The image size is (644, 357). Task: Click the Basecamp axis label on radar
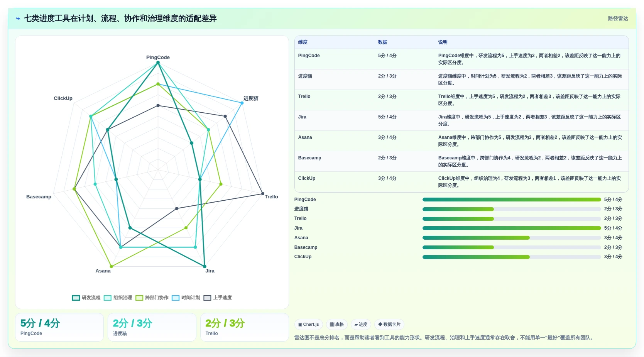pos(39,197)
